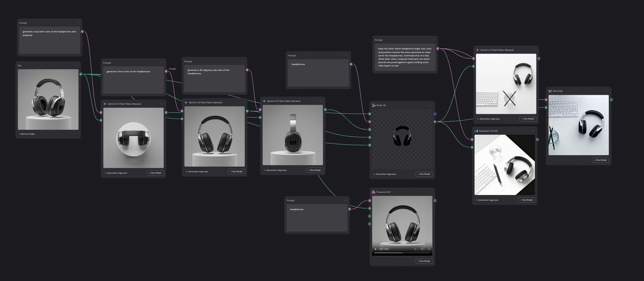Mute the Pixverse video volume icon
The height and width of the screenshot is (281, 644).
[415, 249]
